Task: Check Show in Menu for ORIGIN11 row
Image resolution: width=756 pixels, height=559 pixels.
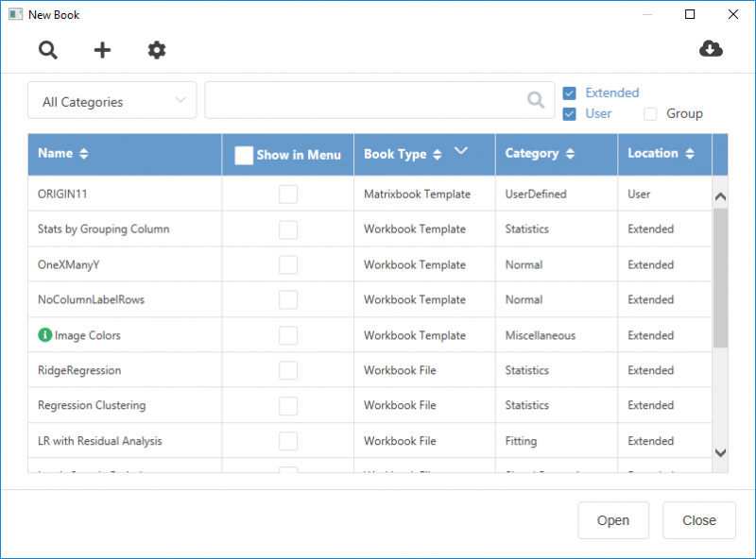Action: [x=288, y=195]
